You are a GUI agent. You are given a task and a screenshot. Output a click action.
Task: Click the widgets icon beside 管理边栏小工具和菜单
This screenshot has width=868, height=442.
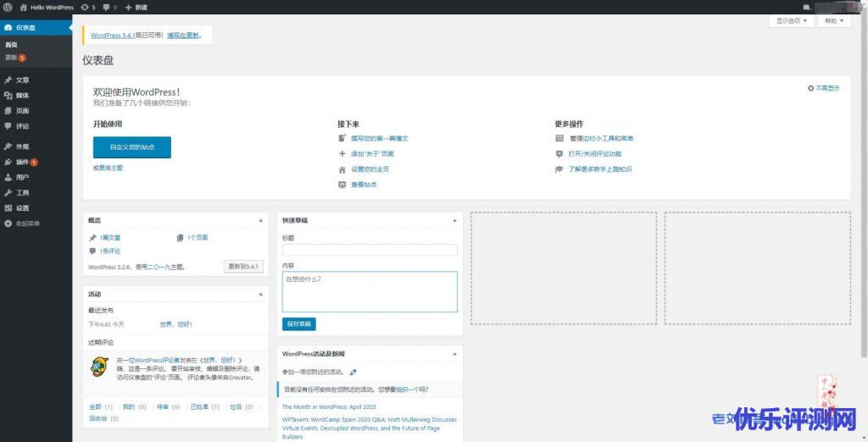[559, 138]
